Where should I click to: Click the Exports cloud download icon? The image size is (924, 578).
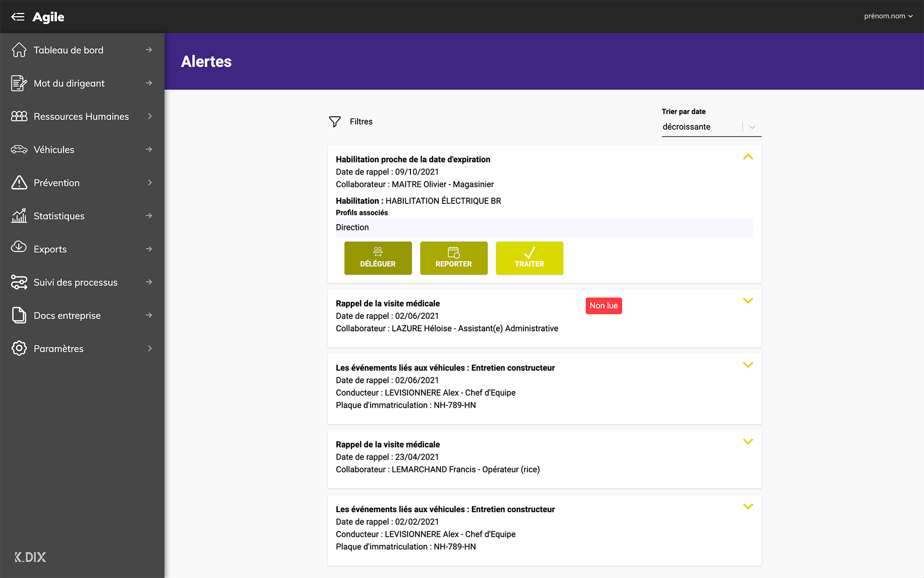coord(19,247)
